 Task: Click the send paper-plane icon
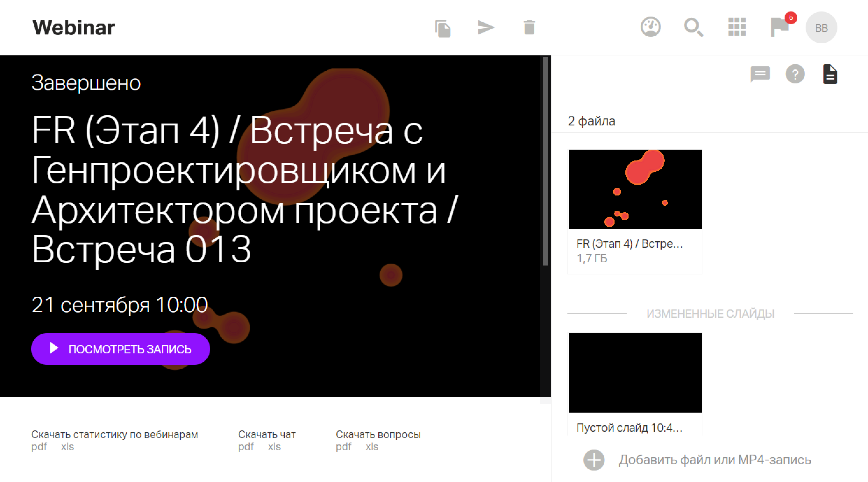(486, 28)
